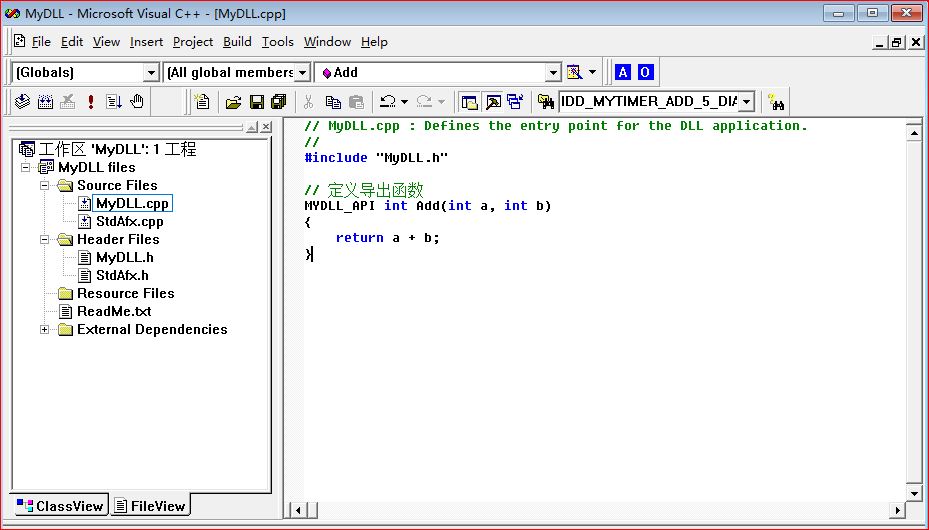Open the Undo history dropdown arrow
This screenshot has height=530, width=929.
pos(404,102)
